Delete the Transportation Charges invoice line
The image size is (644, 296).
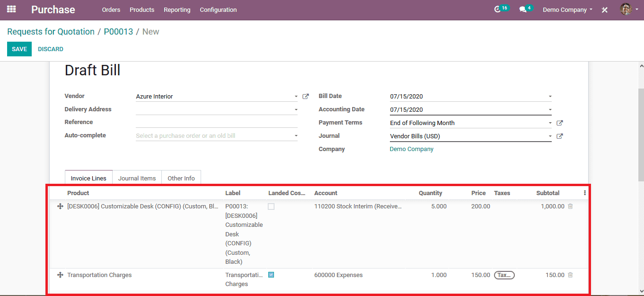pyautogui.click(x=570, y=275)
